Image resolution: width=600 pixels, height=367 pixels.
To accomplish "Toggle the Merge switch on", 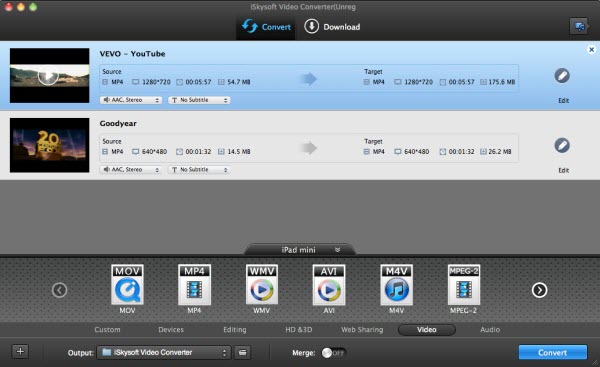I will click(x=334, y=352).
